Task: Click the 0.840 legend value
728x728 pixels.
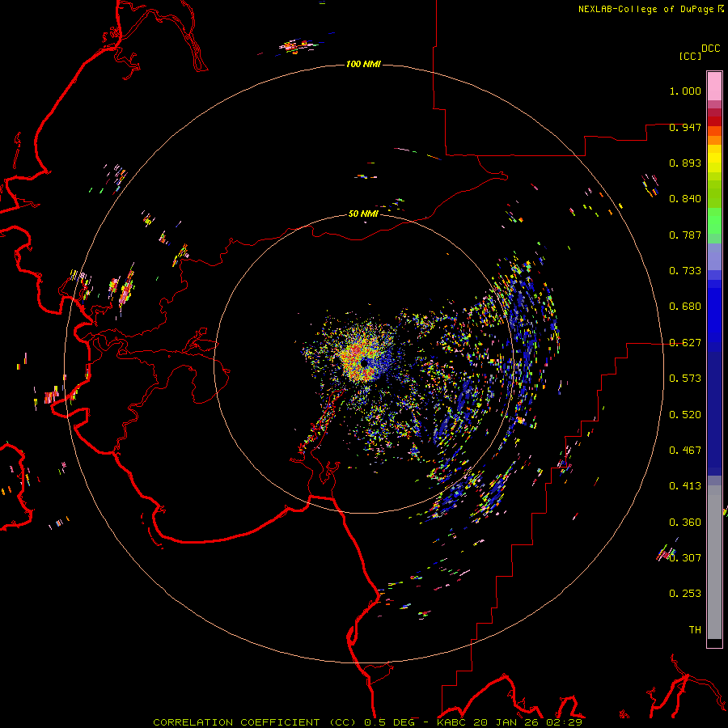Action: coord(685,199)
